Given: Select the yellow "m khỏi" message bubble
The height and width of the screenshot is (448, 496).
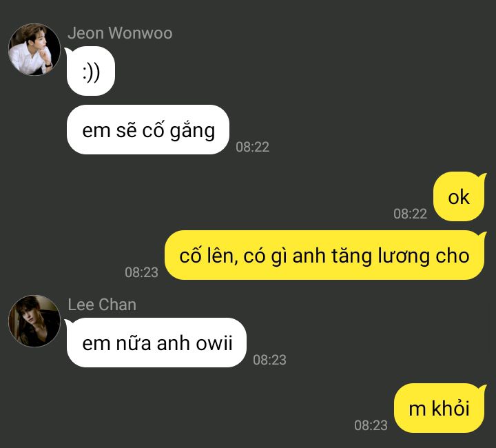Looking at the screenshot, I should (x=439, y=408).
